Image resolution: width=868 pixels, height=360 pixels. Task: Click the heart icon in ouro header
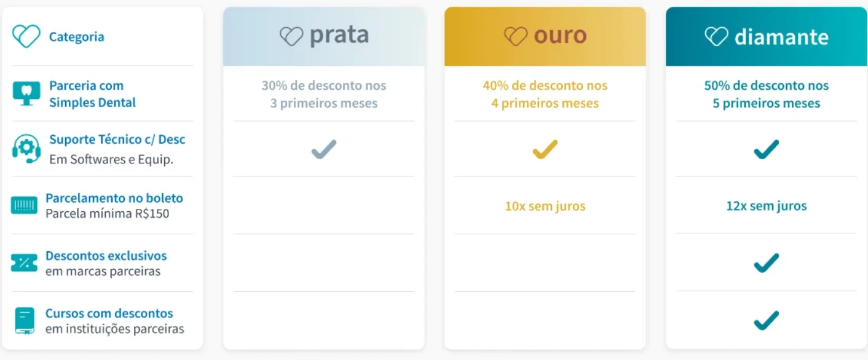(x=515, y=36)
